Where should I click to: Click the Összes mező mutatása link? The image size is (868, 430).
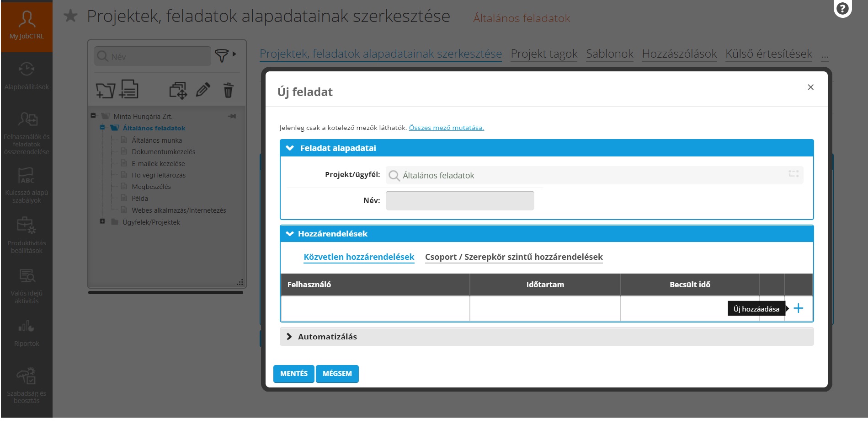click(446, 128)
